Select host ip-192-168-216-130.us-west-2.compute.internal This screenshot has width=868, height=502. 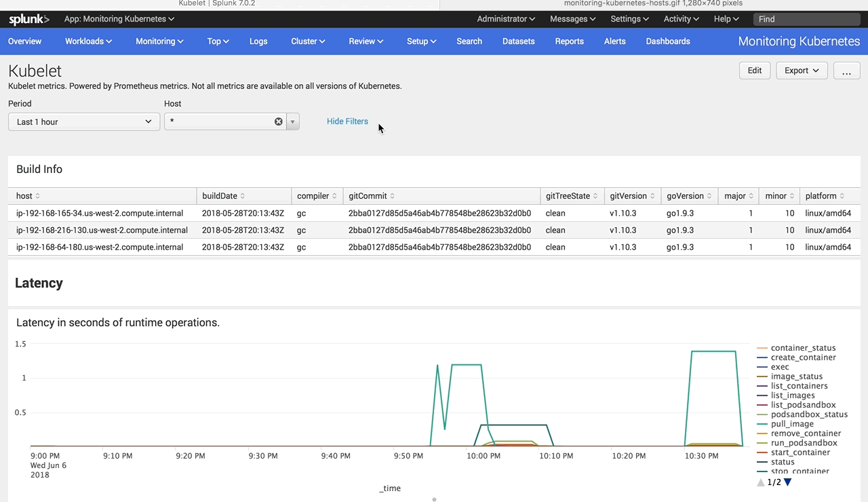(x=102, y=230)
